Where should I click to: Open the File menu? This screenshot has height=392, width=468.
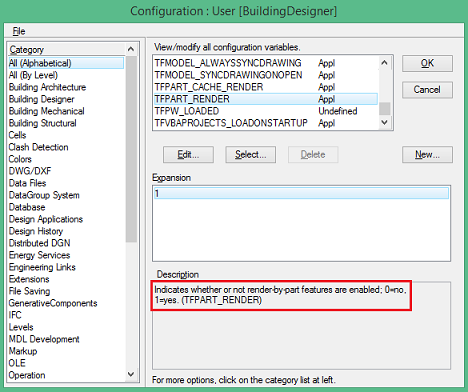19,31
